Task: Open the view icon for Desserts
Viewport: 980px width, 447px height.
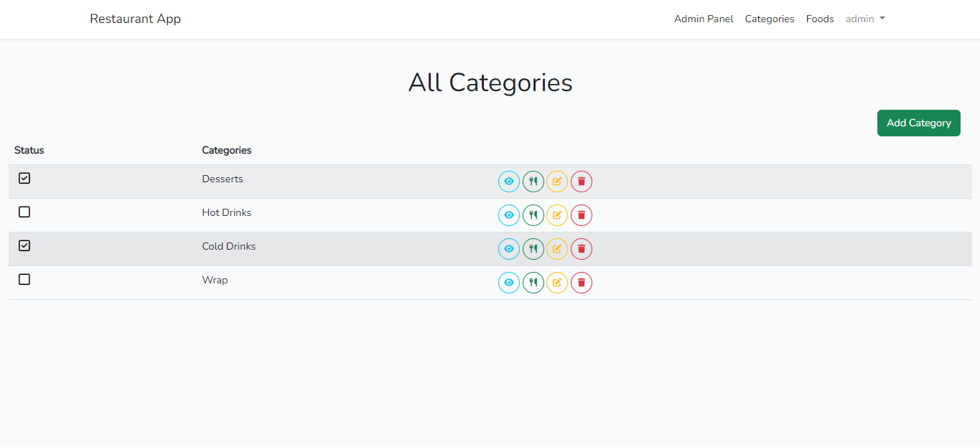Action: point(509,182)
